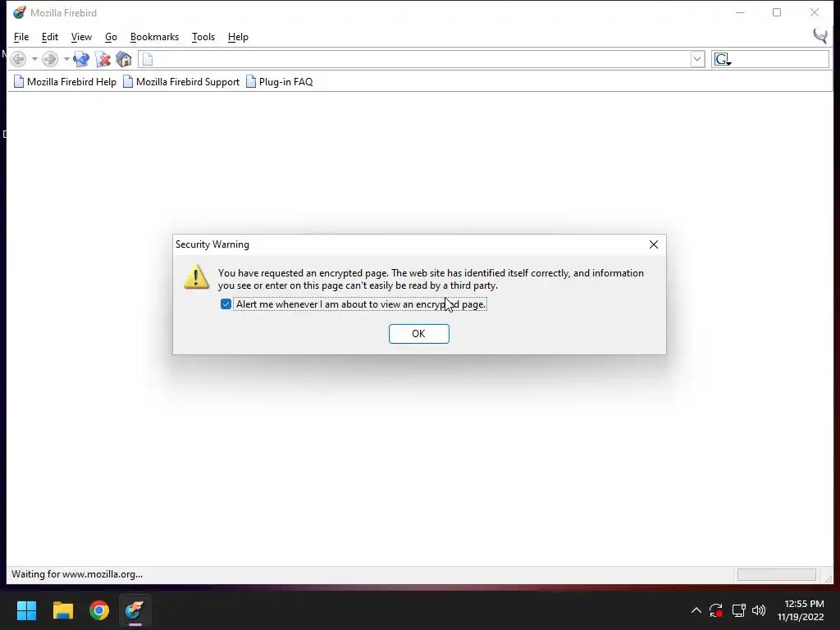Open the File menu
This screenshot has height=630, width=840.
tap(21, 37)
